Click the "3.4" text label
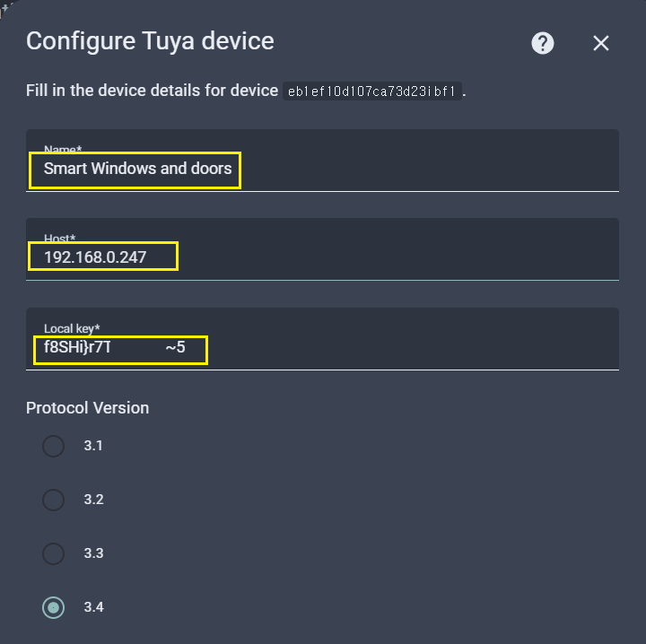The width and height of the screenshot is (646, 644). (x=93, y=607)
